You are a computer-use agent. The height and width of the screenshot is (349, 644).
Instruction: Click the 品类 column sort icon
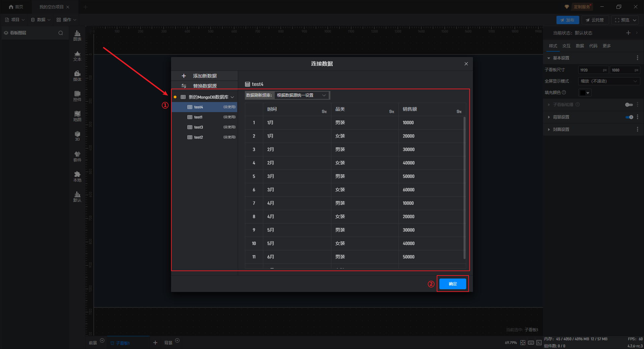click(x=391, y=111)
